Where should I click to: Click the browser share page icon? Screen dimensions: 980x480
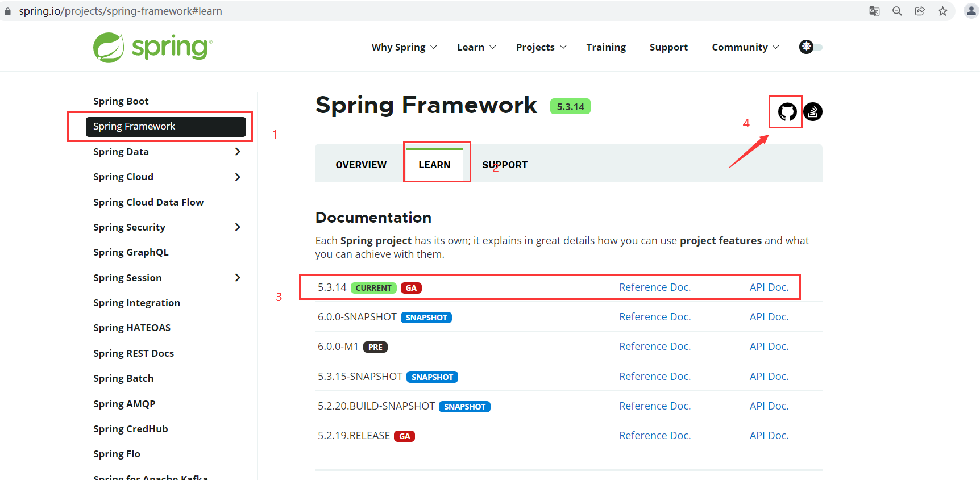920,11
